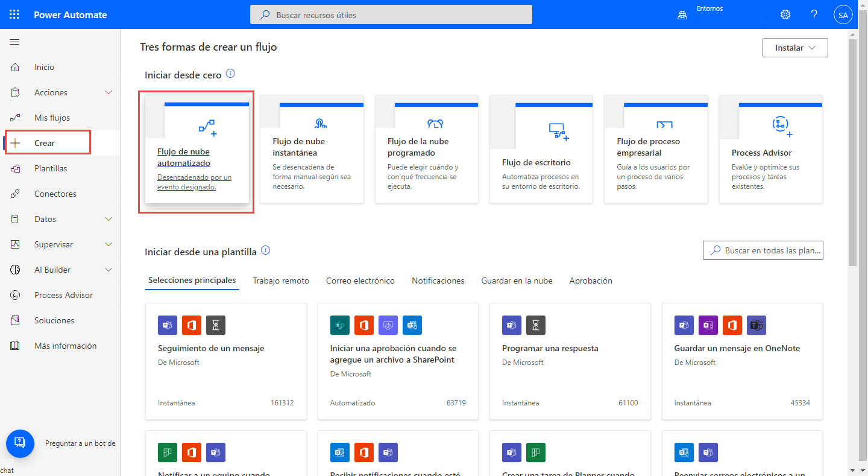The width and height of the screenshot is (868, 476).
Task: Switch to the Correo electrónico tab
Action: (x=360, y=281)
